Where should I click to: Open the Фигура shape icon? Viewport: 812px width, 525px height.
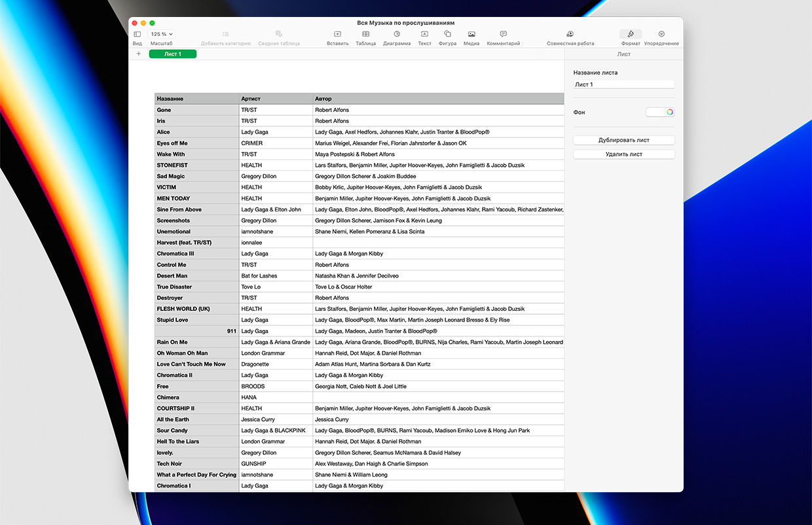pyautogui.click(x=447, y=33)
